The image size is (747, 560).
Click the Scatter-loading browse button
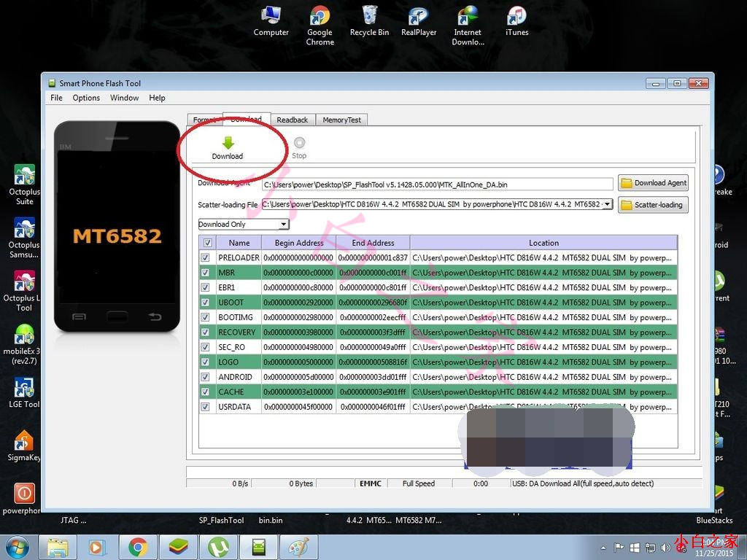pyautogui.click(x=653, y=205)
